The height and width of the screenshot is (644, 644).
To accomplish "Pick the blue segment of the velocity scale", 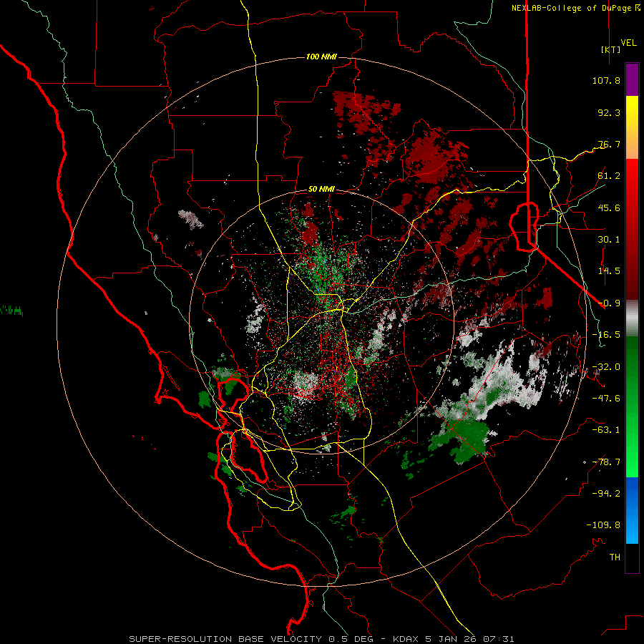I will [x=632, y=510].
